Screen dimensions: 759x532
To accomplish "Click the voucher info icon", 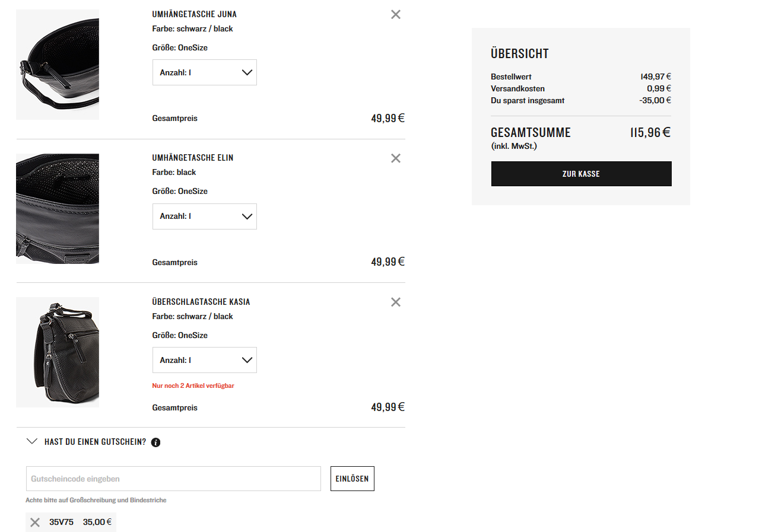I will point(155,442).
